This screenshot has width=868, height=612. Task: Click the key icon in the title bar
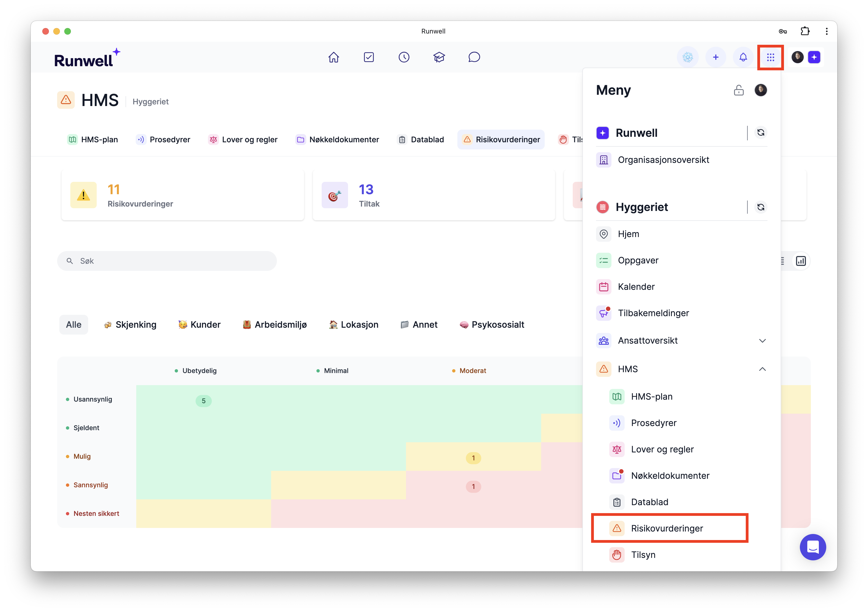[783, 31]
